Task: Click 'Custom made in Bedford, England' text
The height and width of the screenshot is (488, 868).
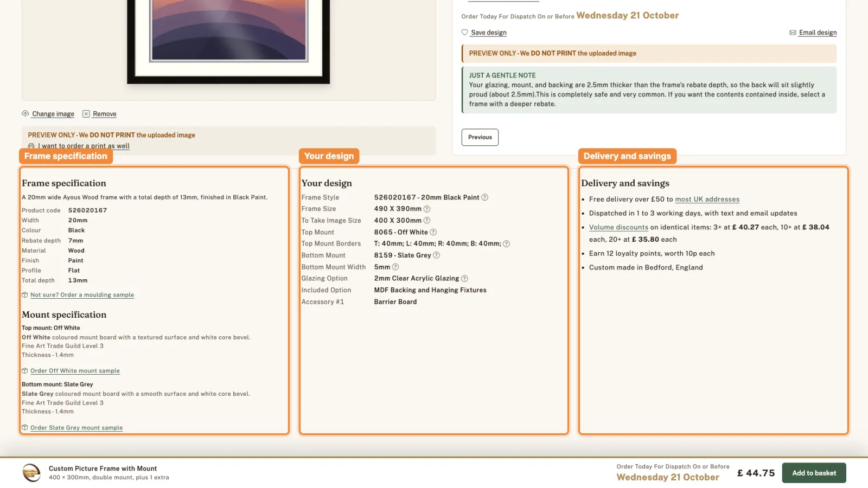Action: click(x=646, y=267)
